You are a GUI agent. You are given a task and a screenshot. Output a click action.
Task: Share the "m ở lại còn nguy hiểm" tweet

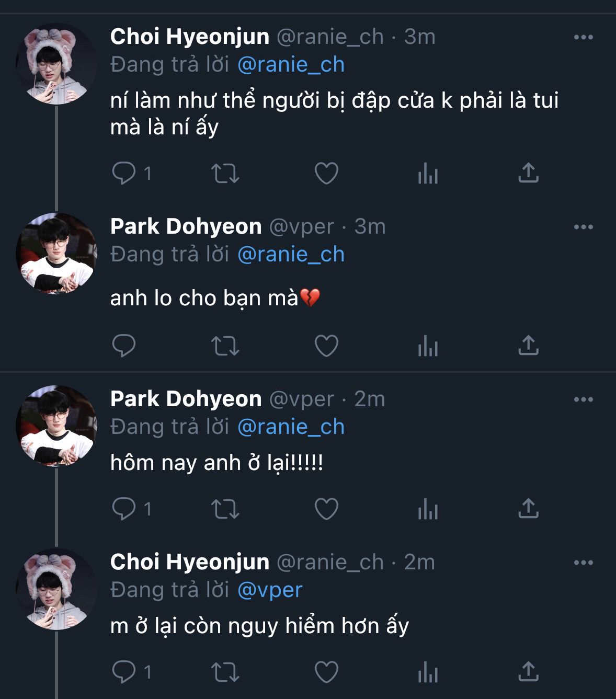click(x=528, y=672)
